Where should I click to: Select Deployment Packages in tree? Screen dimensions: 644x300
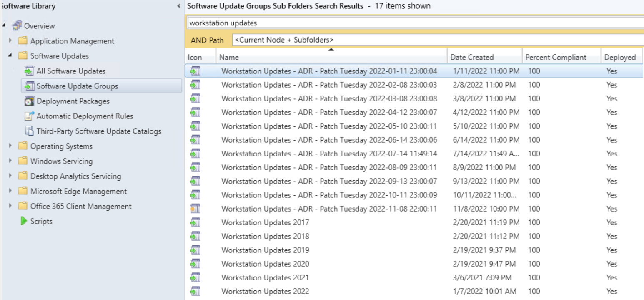point(73,101)
